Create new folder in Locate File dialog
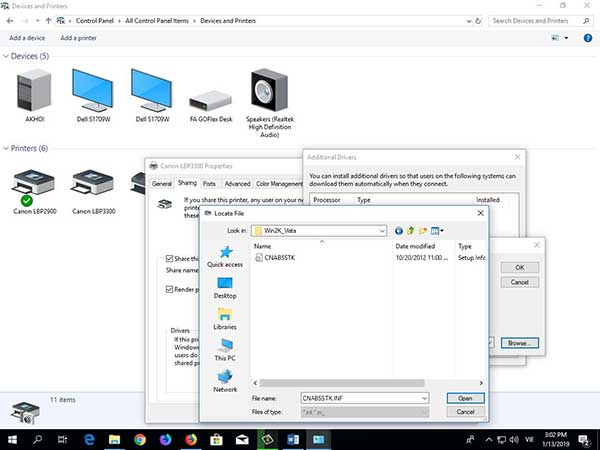Screen dimensions: 600x450 [x=422, y=231]
